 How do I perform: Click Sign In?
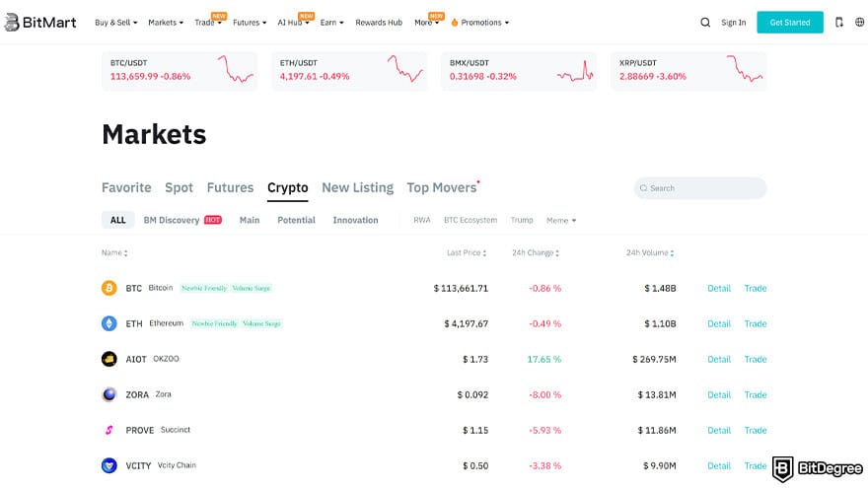[734, 23]
